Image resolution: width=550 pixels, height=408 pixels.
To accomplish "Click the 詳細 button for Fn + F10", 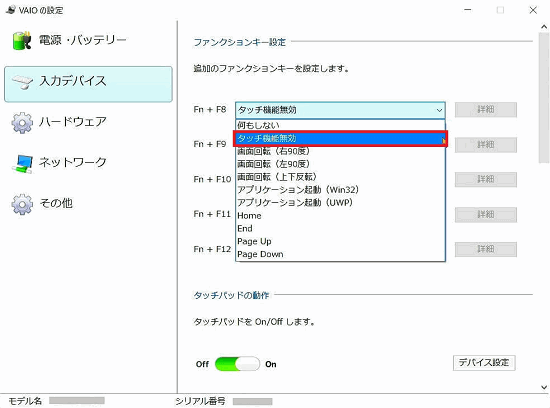I will tap(486, 179).
